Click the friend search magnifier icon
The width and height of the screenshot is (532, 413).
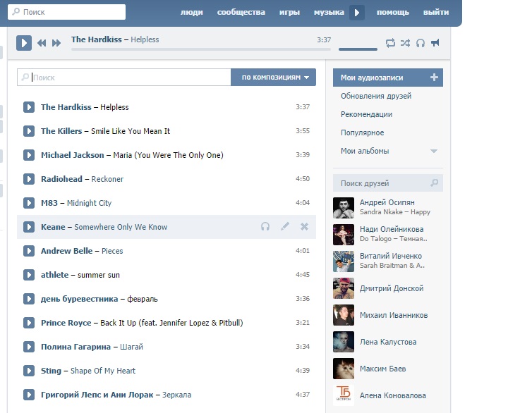tap(435, 183)
